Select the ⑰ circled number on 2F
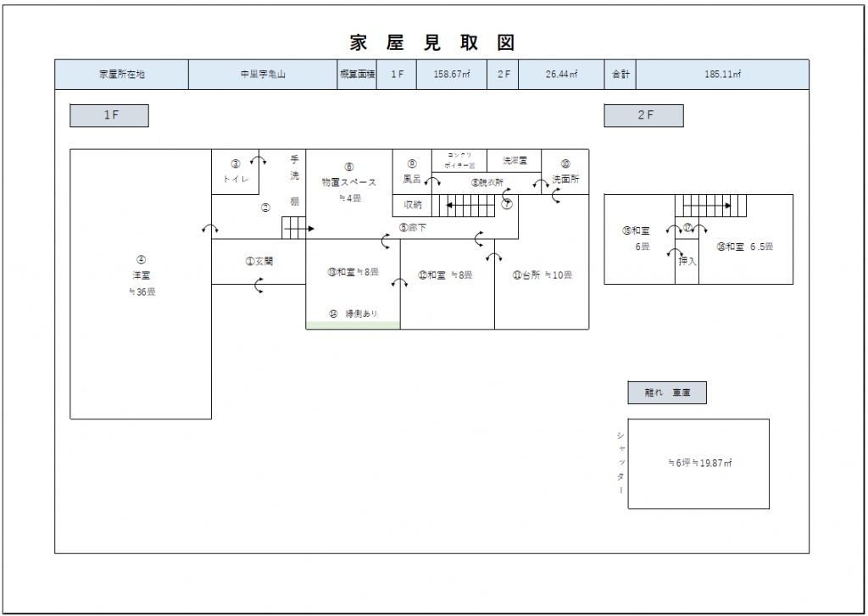Screen dimensions: 868x616 tap(687, 227)
